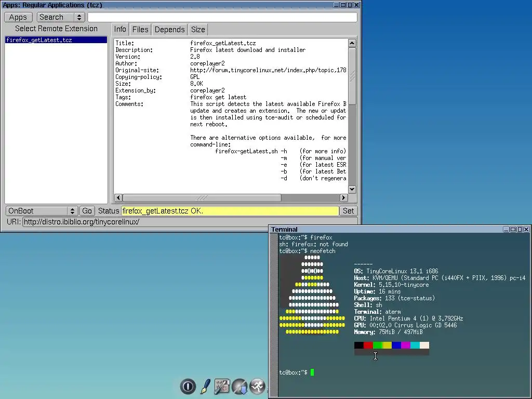
Task: Click the Exit power icon in dock
Action: point(188,387)
